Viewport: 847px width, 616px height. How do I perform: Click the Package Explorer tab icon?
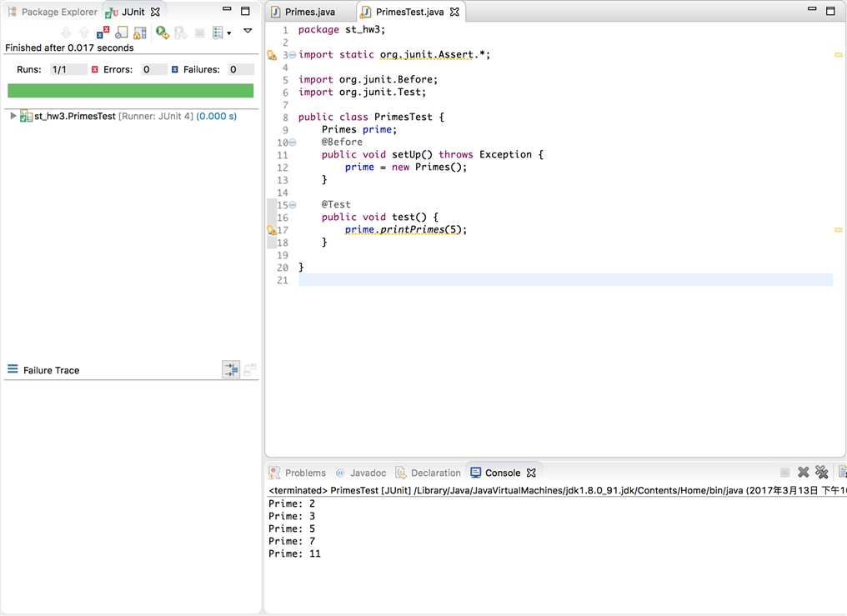point(12,12)
